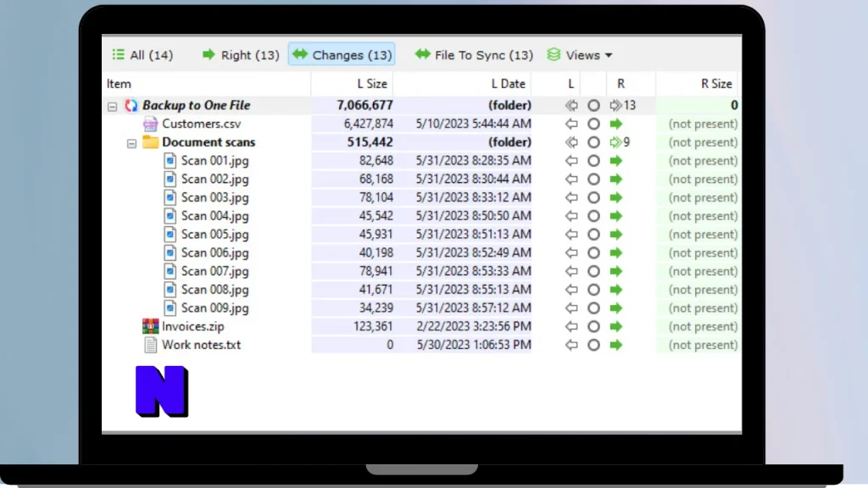Switch to the All (14) tab
The width and height of the screenshot is (868, 488).
(x=142, y=55)
